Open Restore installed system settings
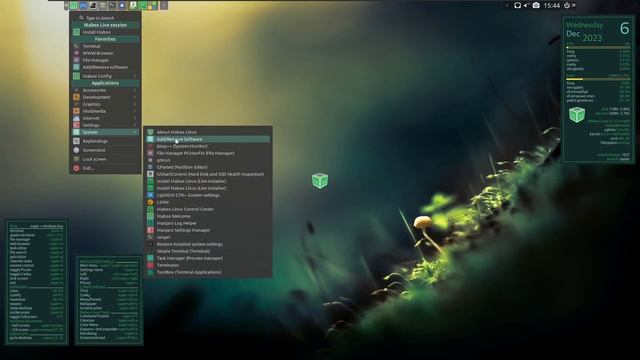 coord(208,244)
